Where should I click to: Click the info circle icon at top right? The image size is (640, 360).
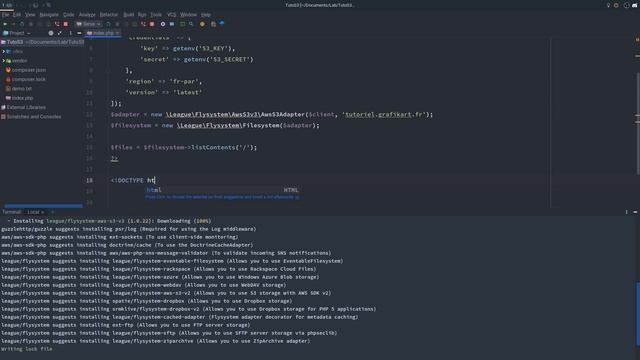pyautogui.click(x=626, y=5)
